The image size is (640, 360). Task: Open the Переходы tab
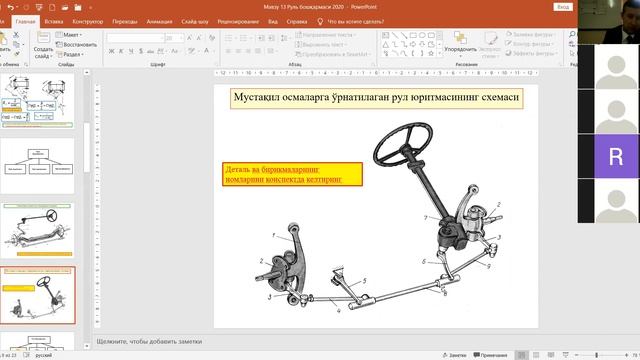[125, 22]
